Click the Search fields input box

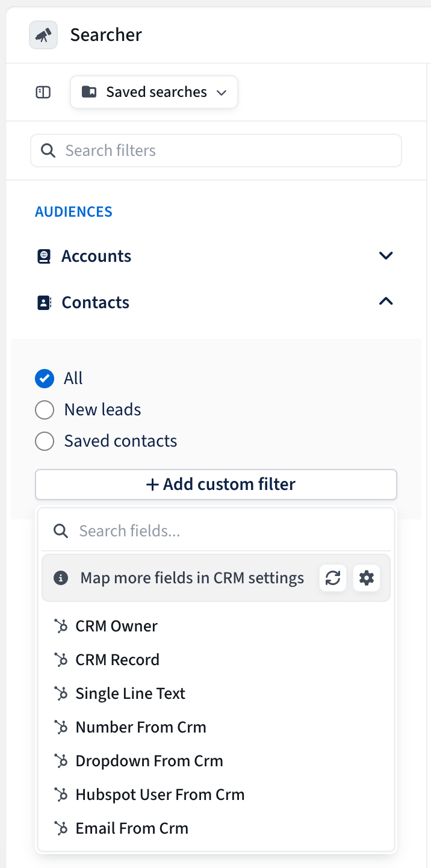point(216,531)
